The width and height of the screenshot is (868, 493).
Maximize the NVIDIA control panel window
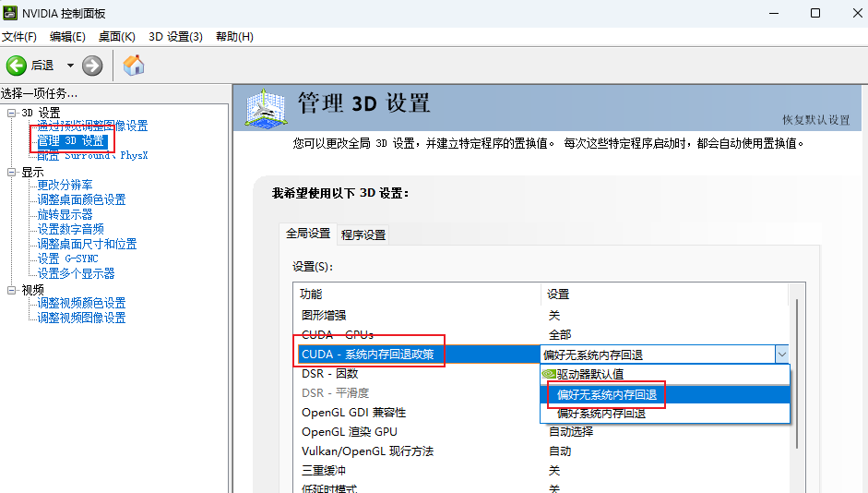click(x=815, y=13)
